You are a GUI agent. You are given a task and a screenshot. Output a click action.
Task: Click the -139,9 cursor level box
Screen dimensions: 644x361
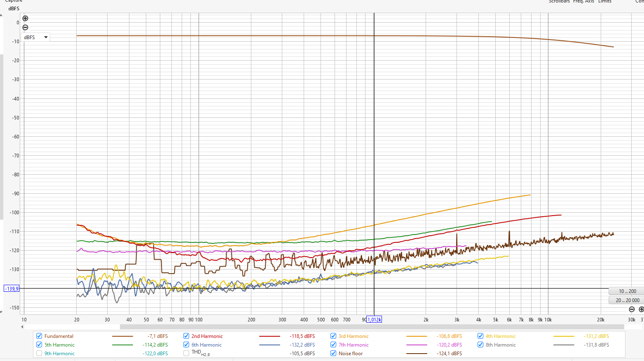[x=12, y=288]
